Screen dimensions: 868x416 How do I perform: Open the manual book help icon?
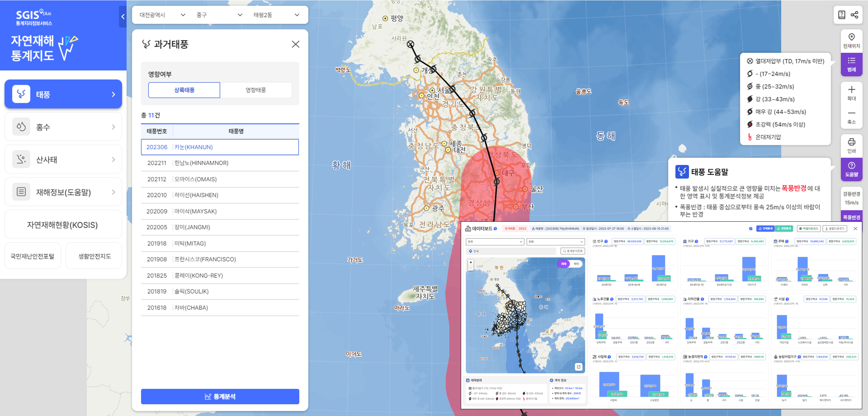pyautogui.click(x=842, y=15)
